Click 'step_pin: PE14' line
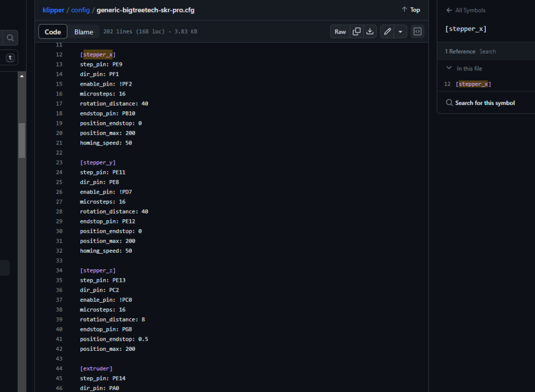The width and height of the screenshot is (535, 392). pyautogui.click(x=103, y=378)
